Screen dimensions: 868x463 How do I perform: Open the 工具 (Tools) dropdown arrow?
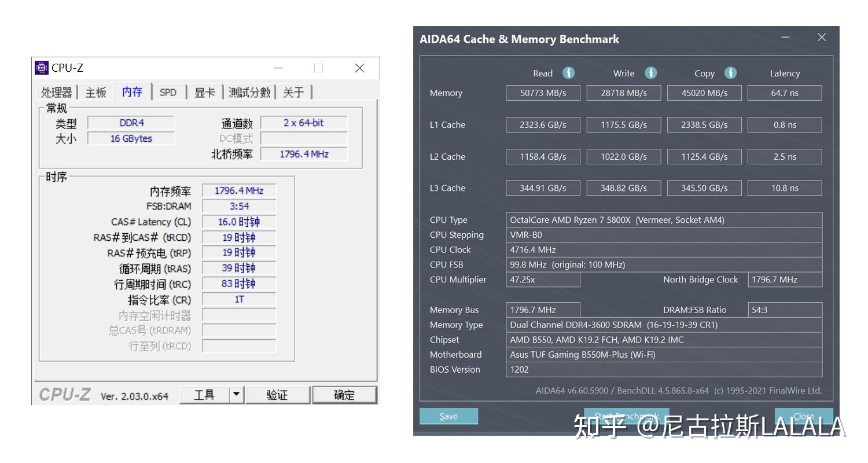coord(236,394)
